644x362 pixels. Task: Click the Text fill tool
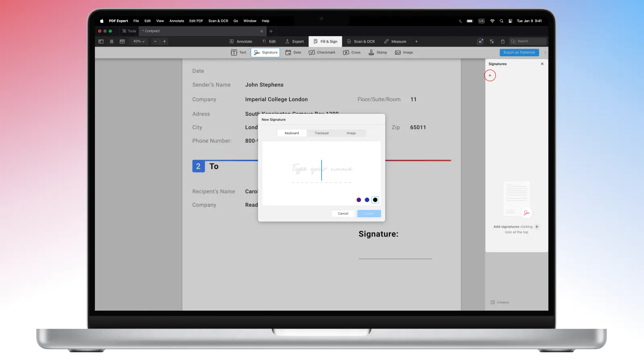tap(238, 53)
